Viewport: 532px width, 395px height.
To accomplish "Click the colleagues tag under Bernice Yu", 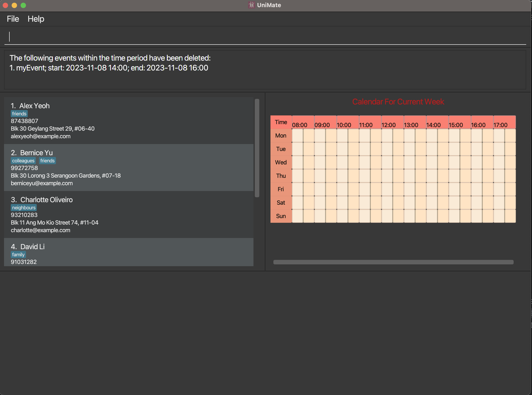I will 23,161.
